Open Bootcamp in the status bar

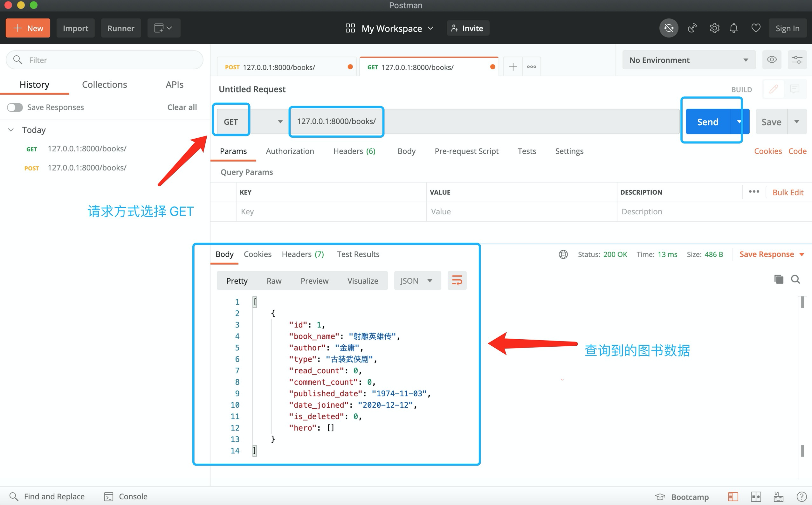click(681, 497)
